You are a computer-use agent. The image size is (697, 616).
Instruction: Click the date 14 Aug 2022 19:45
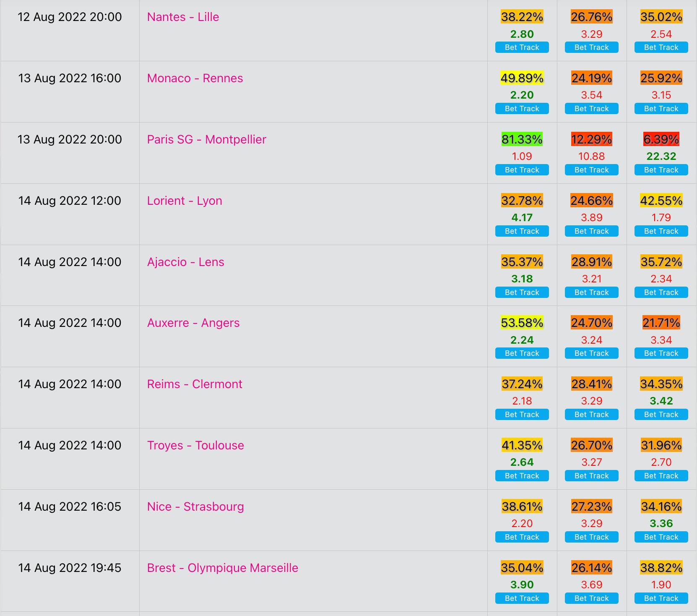70,568
